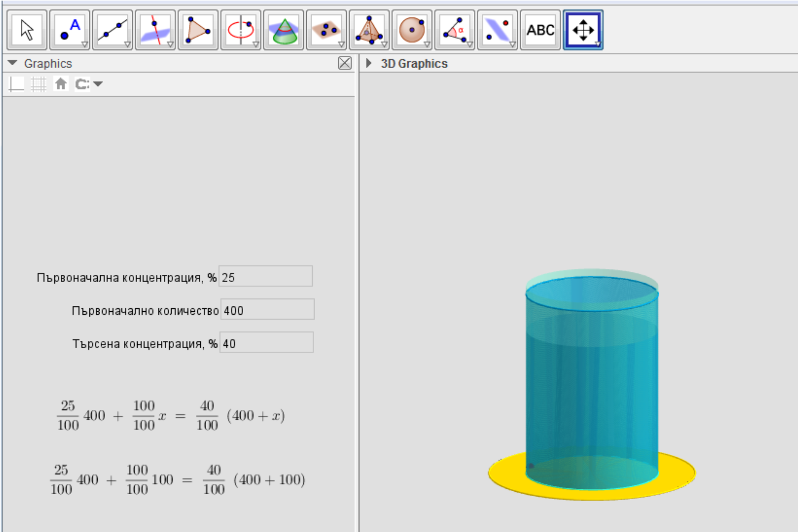
Task: Click the home Standard View icon
Action: (61, 84)
